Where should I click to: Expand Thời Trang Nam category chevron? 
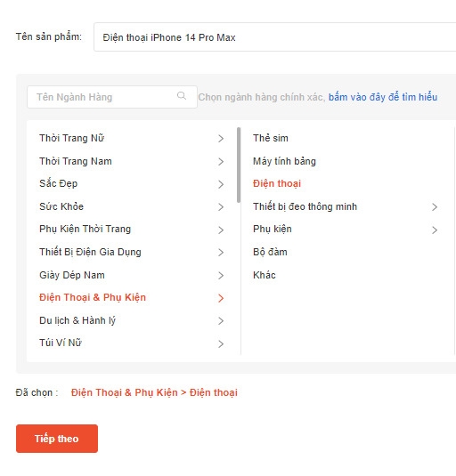point(221,162)
